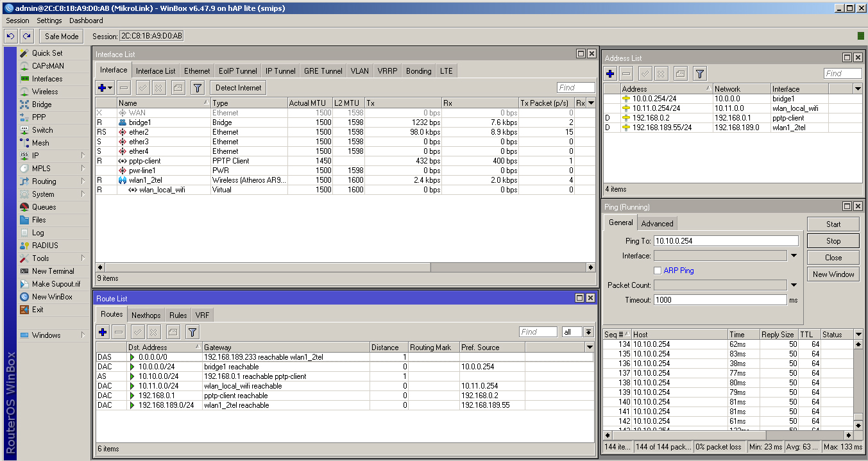
Task: Toggle Safe Mode
Action: tap(62, 36)
